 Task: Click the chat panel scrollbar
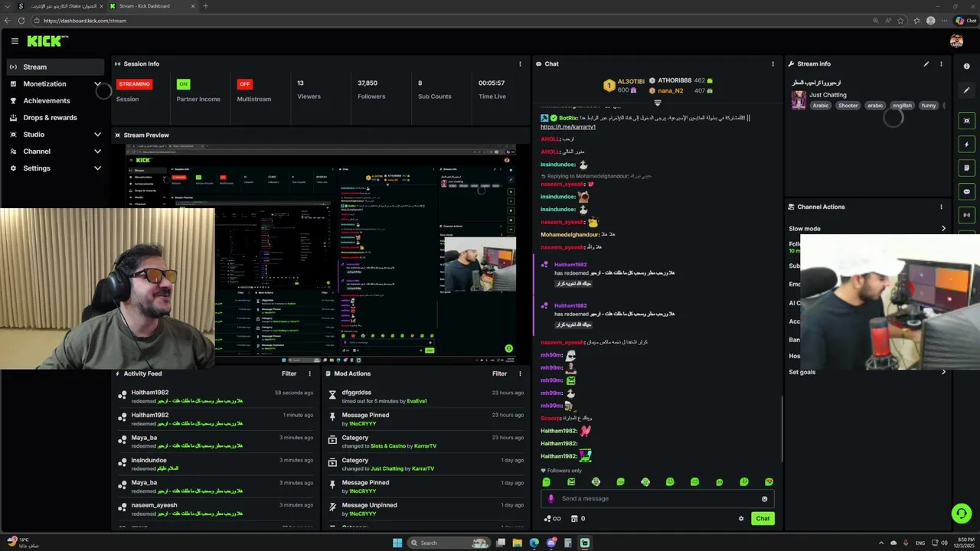point(782,429)
